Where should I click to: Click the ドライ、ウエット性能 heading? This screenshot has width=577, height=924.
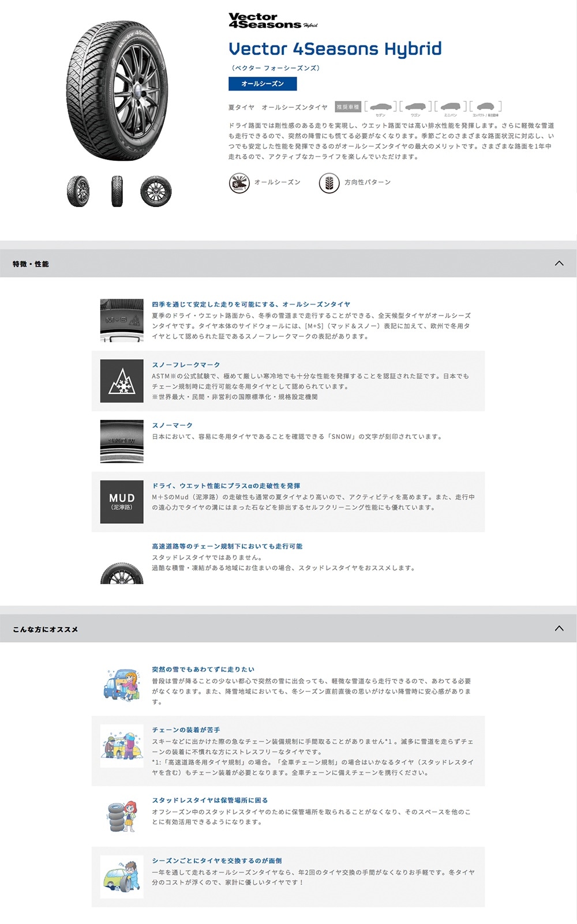(226, 486)
